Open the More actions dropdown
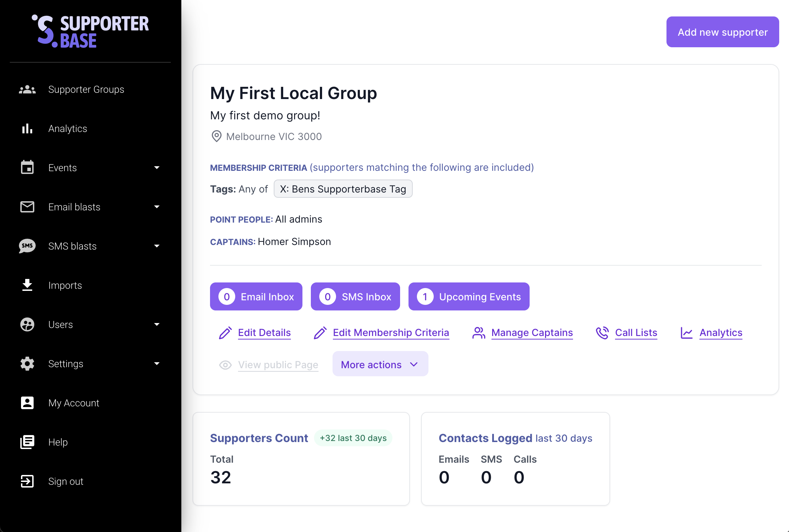Image resolution: width=789 pixels, height=532 pixels. click(380, 364)
